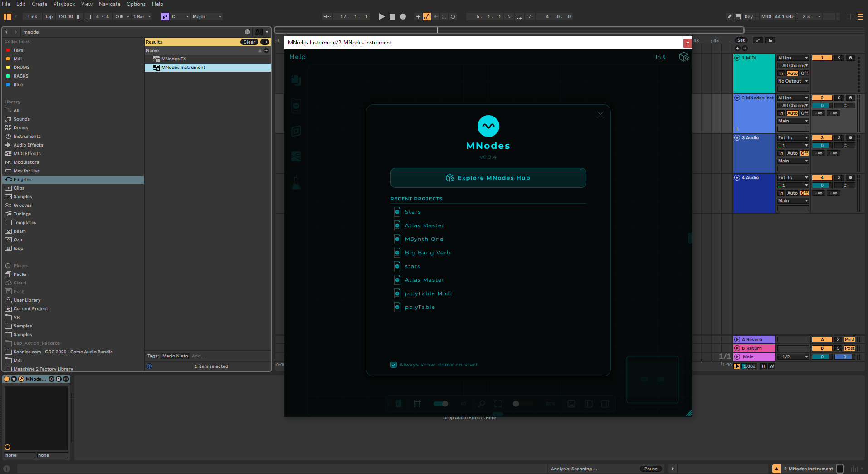Toggle scale mode flat-sharp icon
The image size is (868, 474).
pyautogui.click(x=165, y=17)
